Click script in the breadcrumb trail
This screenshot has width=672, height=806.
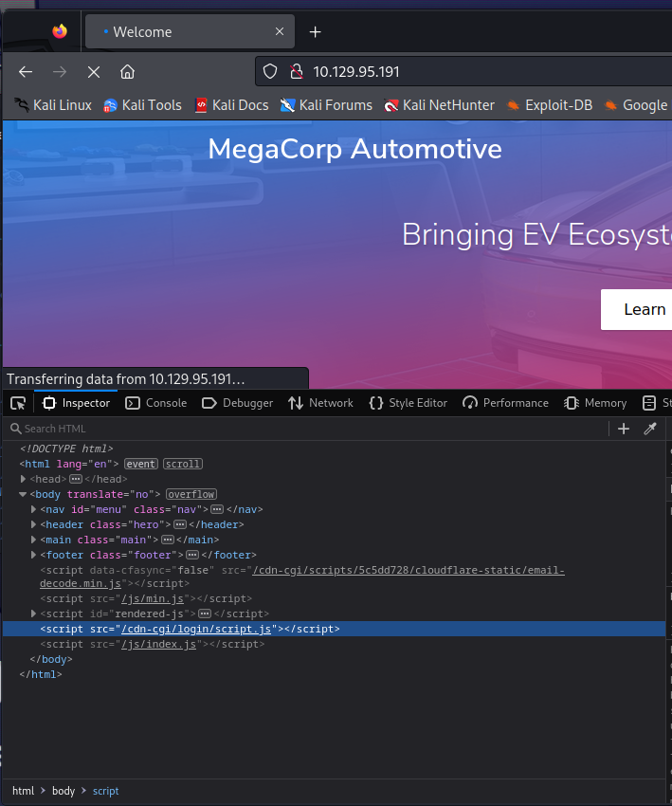(106, 791)
